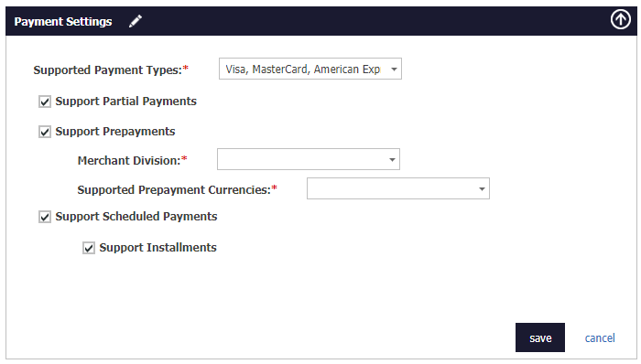Click the pencil edit icon beside Payment Settings
The height and width of the screenshot is (364, 641).
click(x=136, y=21)
